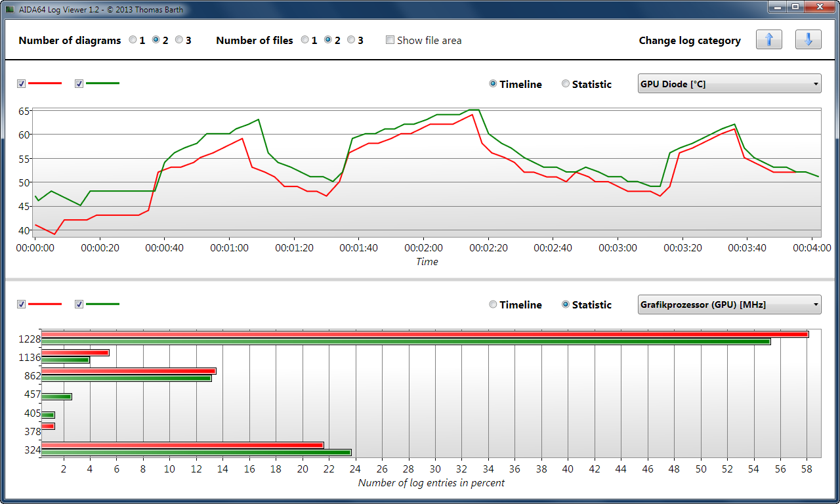The image size is (840, 504).
Task: Click the green bar for 1228 MHz
Action: tap(406, 341)
